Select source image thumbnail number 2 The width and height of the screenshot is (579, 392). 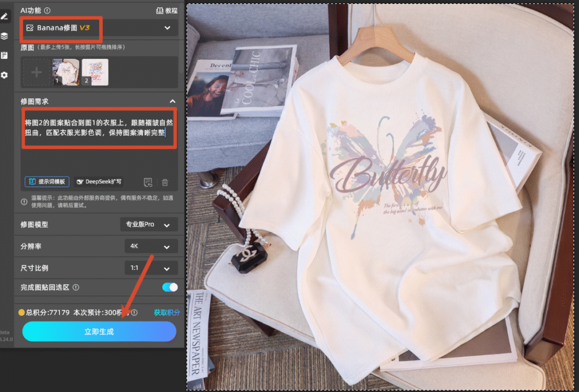[x=95, y=72]
